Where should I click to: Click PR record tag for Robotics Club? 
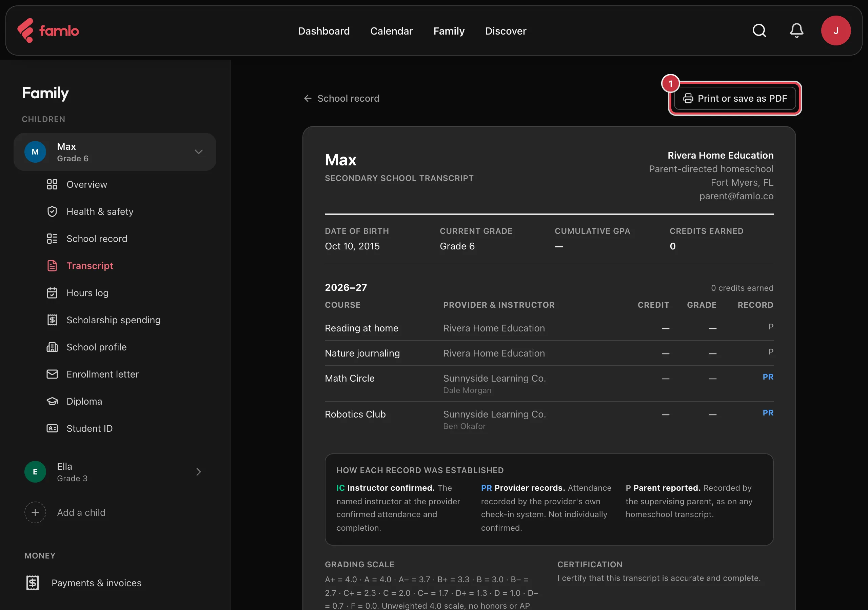click(768, 413)
